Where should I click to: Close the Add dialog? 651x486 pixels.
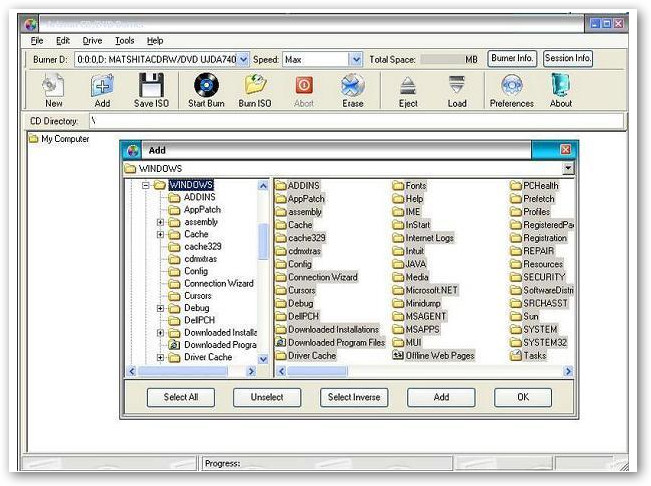pos(565,149)
